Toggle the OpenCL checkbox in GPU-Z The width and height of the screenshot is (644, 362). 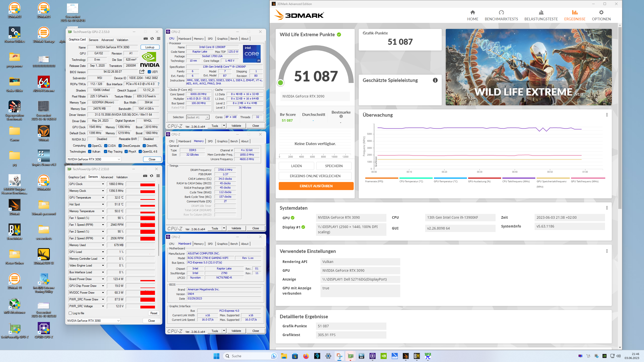(x=90, y=146)
